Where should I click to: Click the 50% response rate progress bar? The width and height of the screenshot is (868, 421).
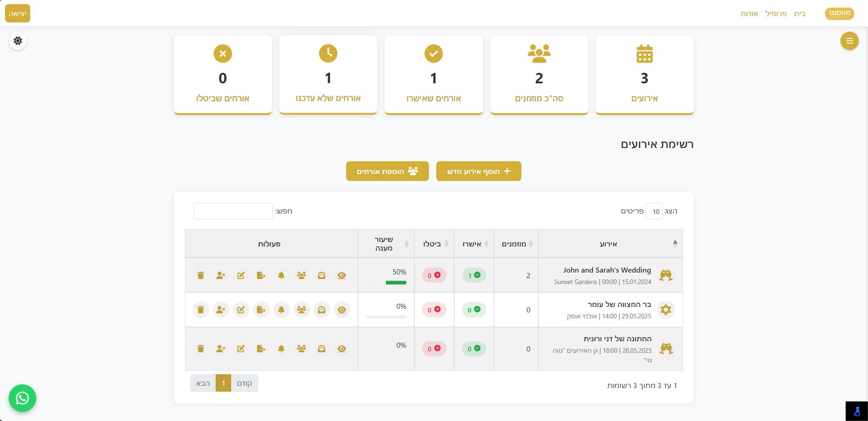pyautogui.click(x=396, y=283)
